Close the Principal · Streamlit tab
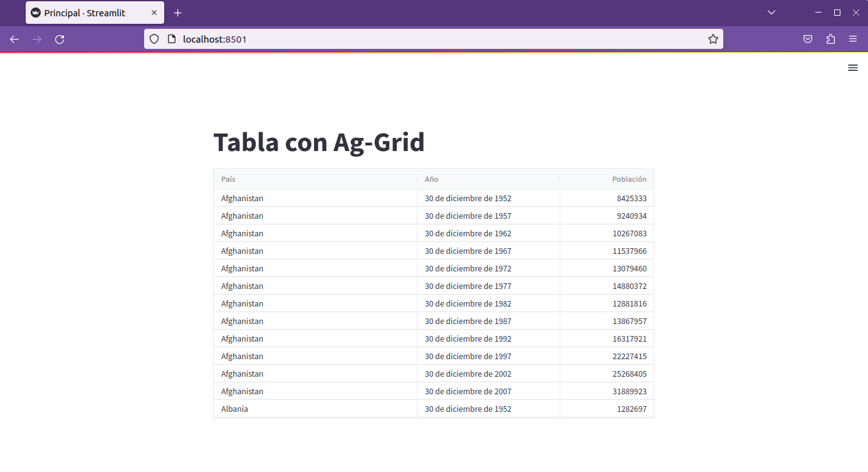This screenshot has width=868, height=472. coord(154,13)
